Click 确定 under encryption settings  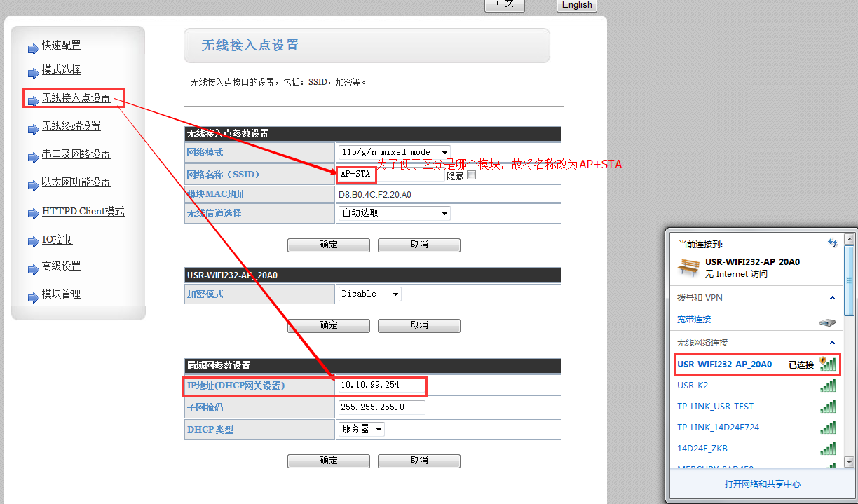(328, 325)
